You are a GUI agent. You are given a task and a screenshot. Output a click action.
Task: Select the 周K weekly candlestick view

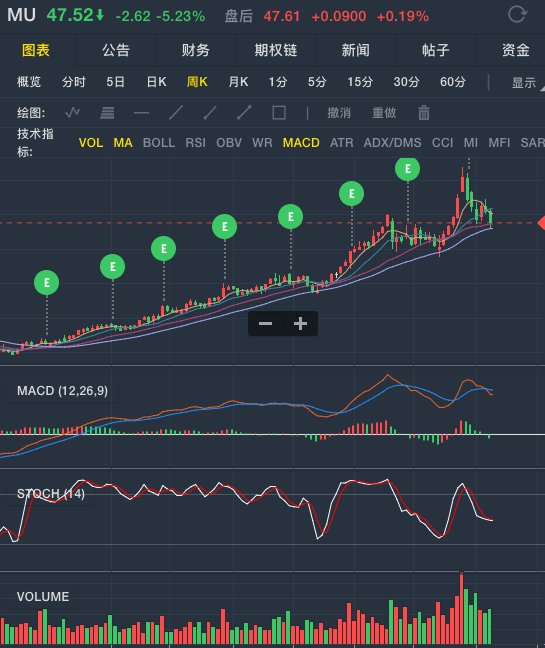coord(197,82)
